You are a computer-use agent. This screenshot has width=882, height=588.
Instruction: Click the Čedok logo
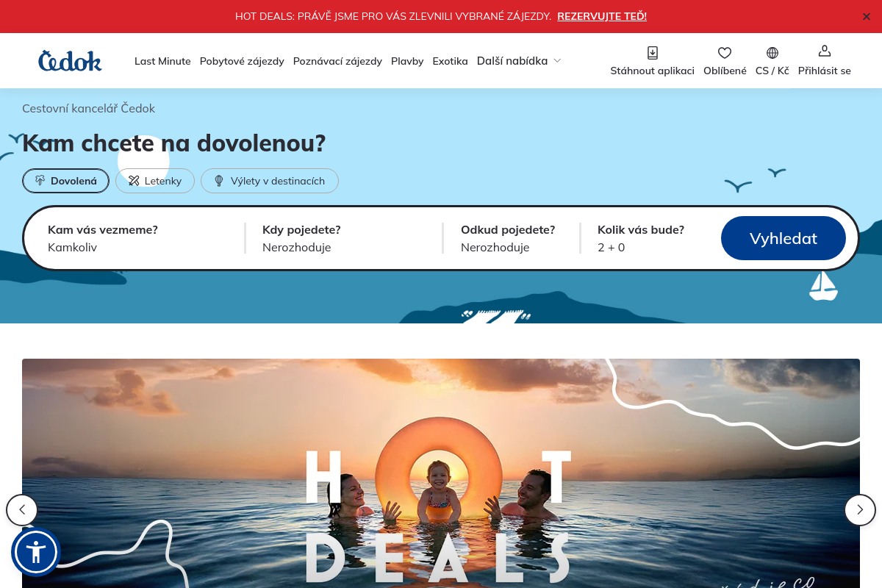pos(70,61)
